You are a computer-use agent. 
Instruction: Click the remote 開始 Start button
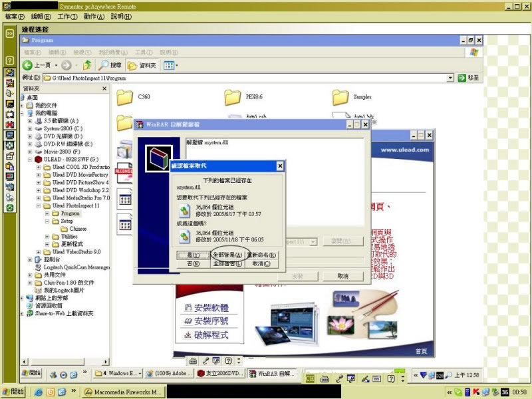(x=31, y=373)
